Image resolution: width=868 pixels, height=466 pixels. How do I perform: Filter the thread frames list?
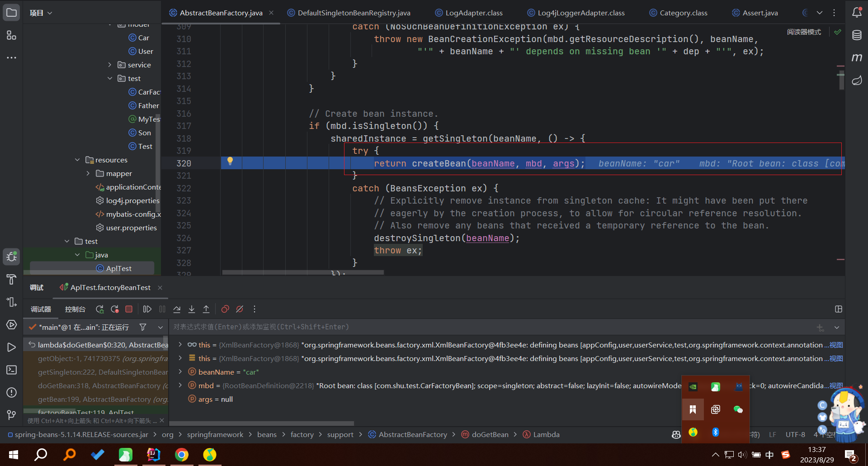coord(143,327)
